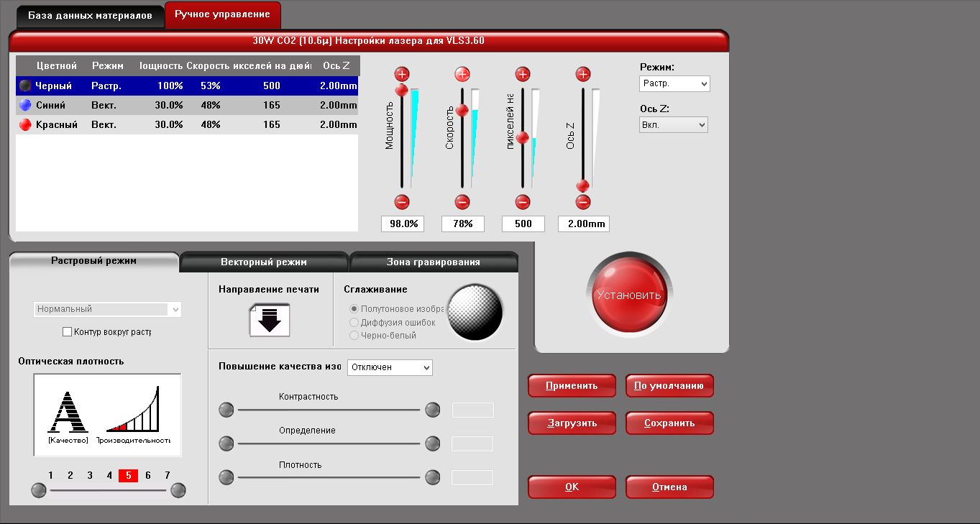980x524 pixels.
Task: Click the right end knob of Определение slider
Action: coord(432,443)
